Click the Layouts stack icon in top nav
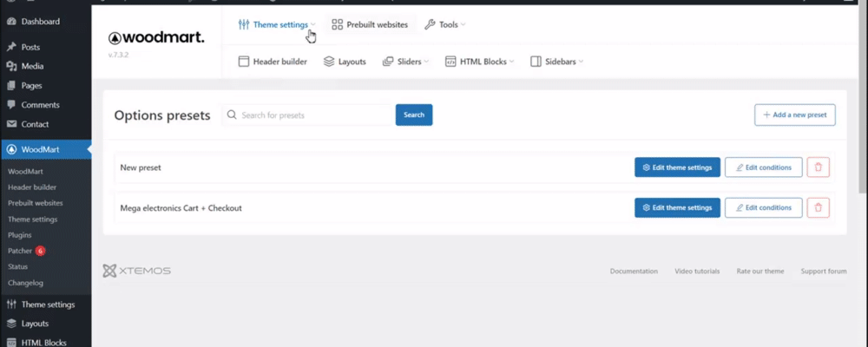Image resolution: width=868 pixels, height=347 pixels. click(x=329, y=62)
